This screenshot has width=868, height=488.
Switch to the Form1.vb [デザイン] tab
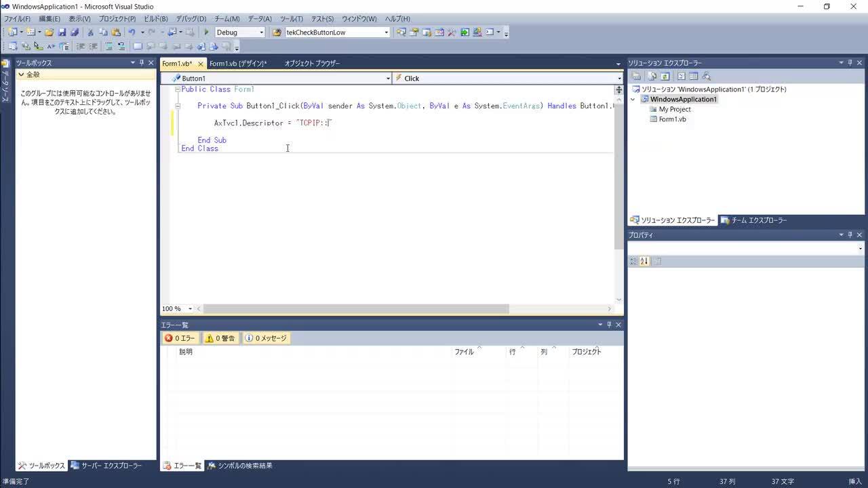238,64
